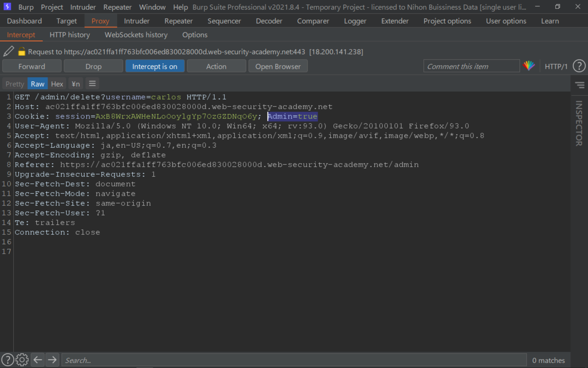Switch to the Comparer tab
This screenshot has height=368, width=588.
click(x=313, y=21)
